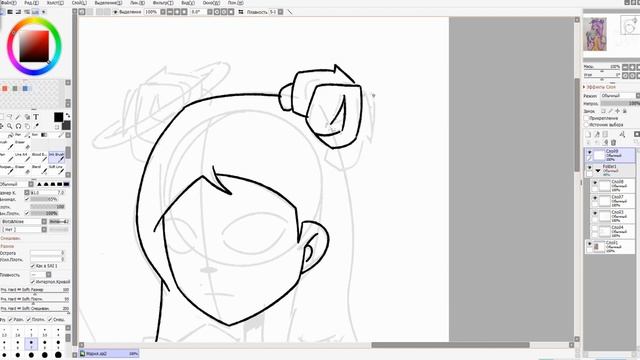
Task: Open the Окно menu
Action: coord(211,2)
